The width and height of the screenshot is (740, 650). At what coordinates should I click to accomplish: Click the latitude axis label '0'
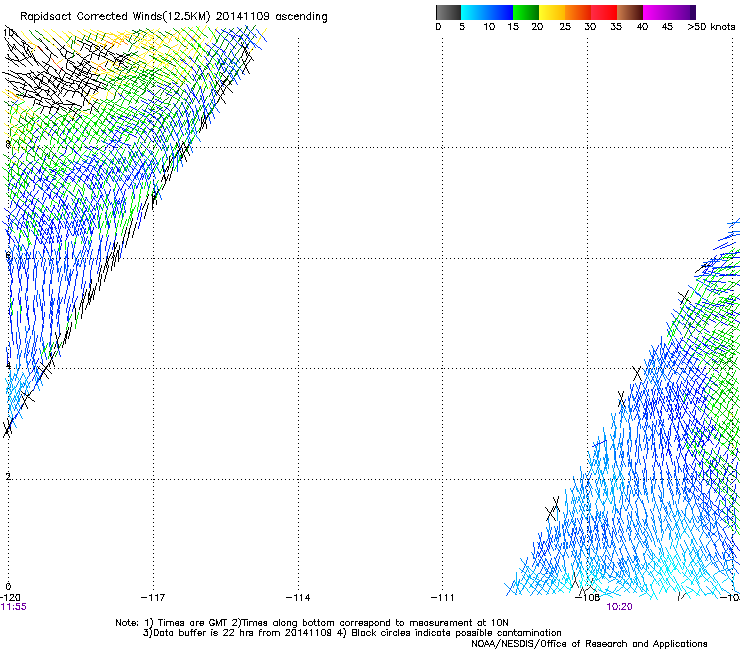[x=8, y=587]
